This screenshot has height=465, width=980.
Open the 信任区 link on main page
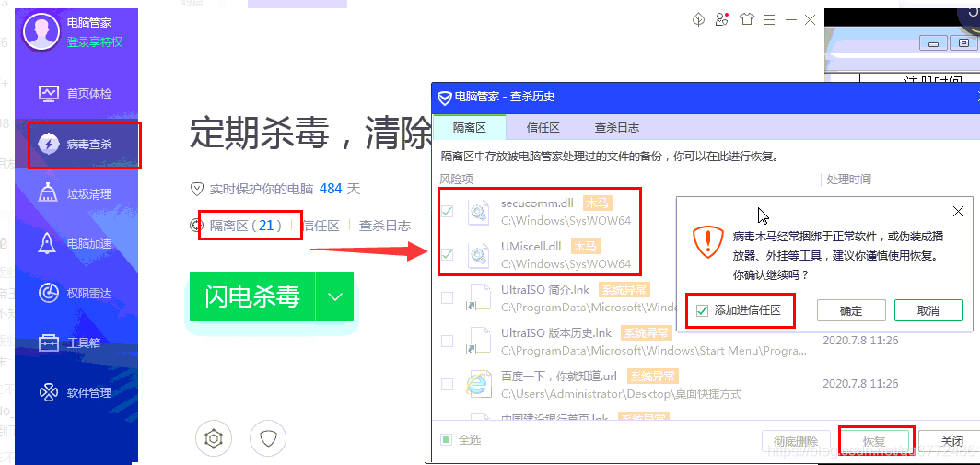320,226
